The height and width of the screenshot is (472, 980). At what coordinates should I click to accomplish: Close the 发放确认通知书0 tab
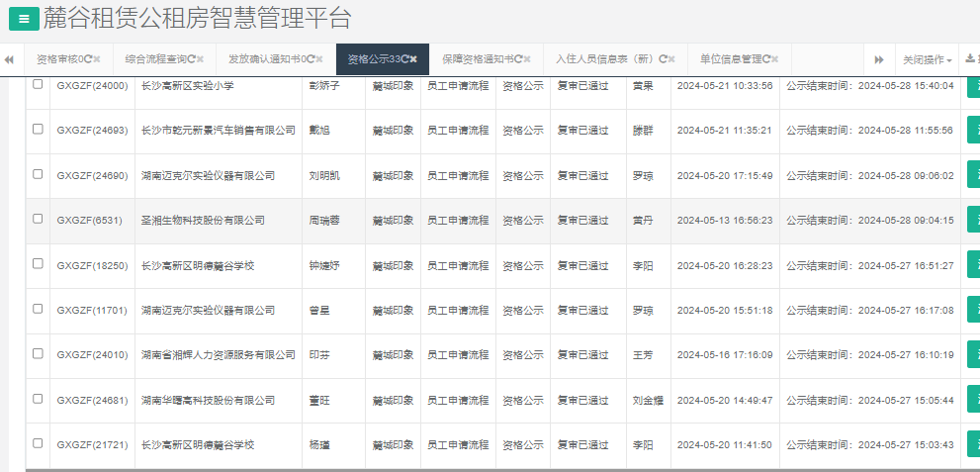click(319, 59)
